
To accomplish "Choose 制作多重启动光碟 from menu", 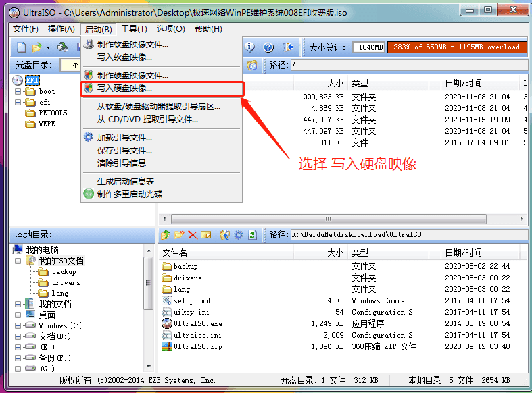I will point(130,194).
